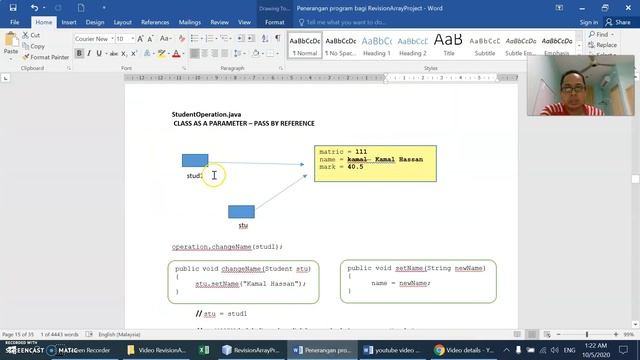This screenshot has width=640, height=360.
Task: Toggle underline formatting
Action: 99,53
